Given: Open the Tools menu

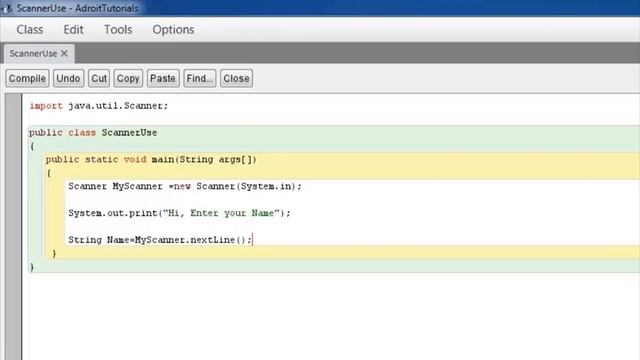Looking at the screenshot, I should 118,30.
